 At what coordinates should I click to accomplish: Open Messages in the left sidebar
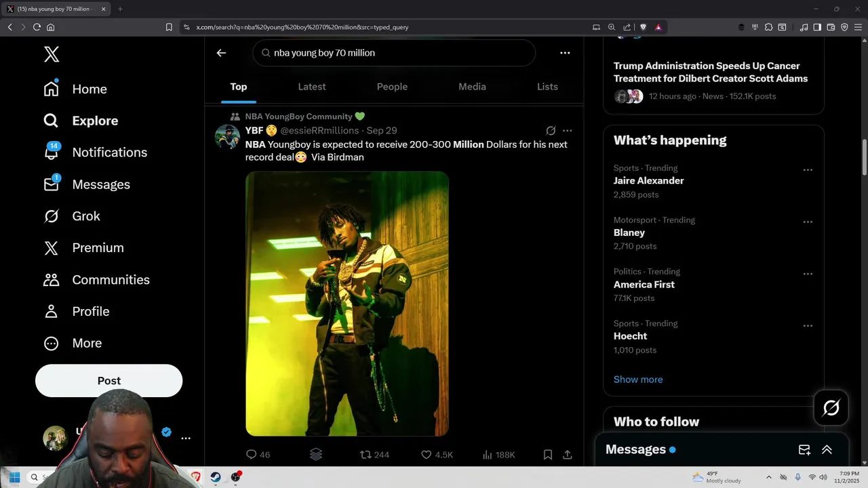coord(86,184)
